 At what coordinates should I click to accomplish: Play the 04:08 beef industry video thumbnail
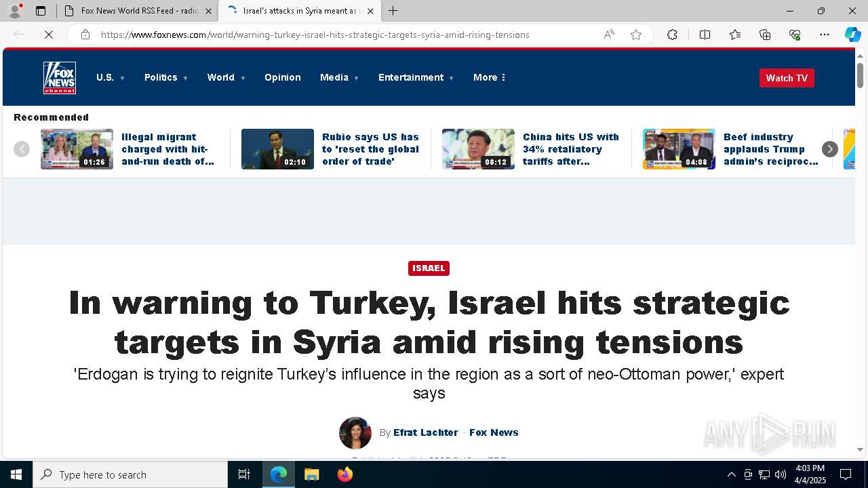(679, 149)
